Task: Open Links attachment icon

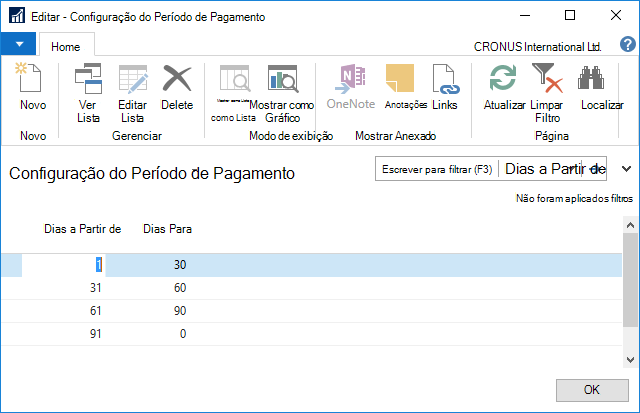Action: [x=445, y=78]
